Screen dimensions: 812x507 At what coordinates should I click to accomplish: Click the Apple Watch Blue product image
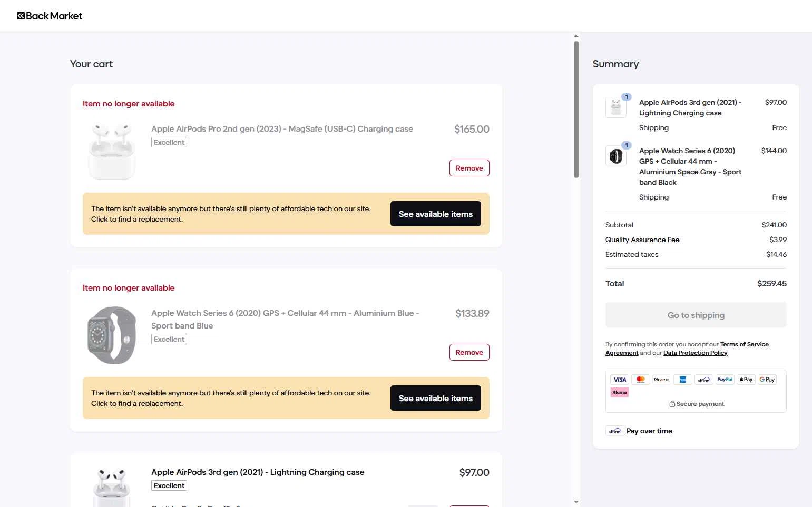(112, 335)
